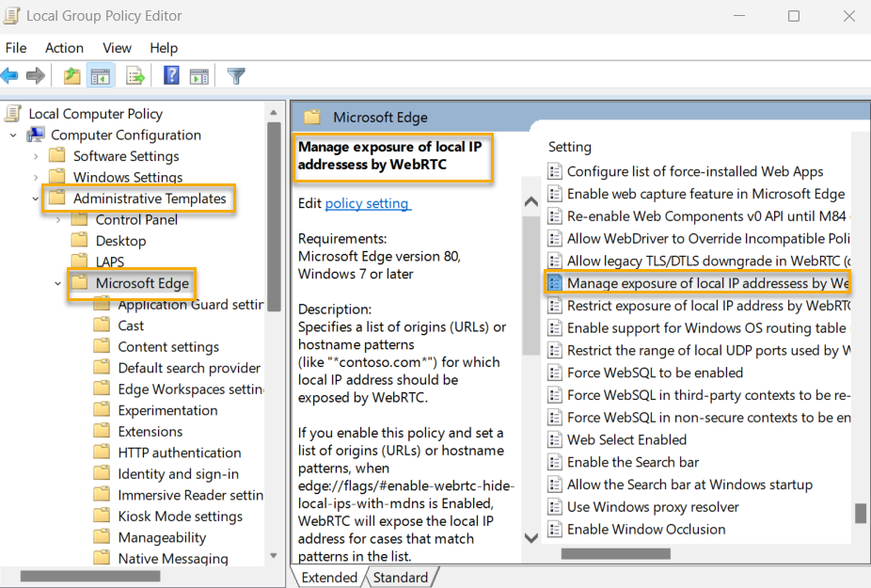Collapse the Microsoft Edge tree node

coord(58,283)
